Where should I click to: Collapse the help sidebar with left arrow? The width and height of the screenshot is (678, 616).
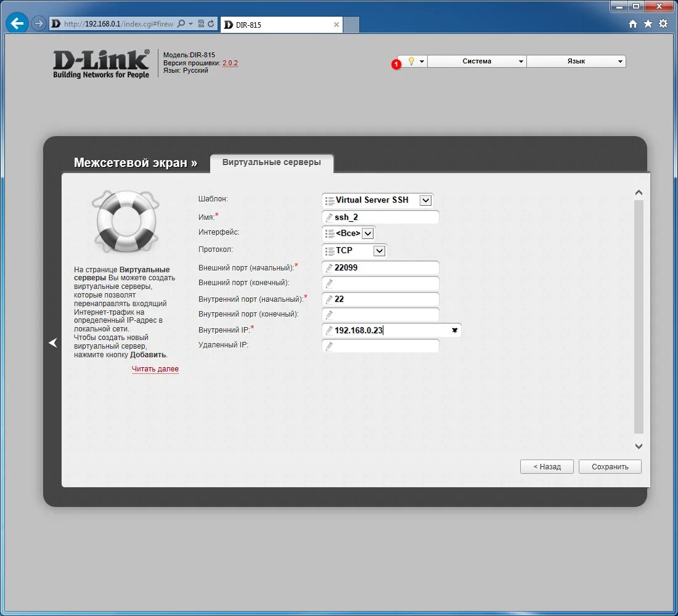(53, 342)
